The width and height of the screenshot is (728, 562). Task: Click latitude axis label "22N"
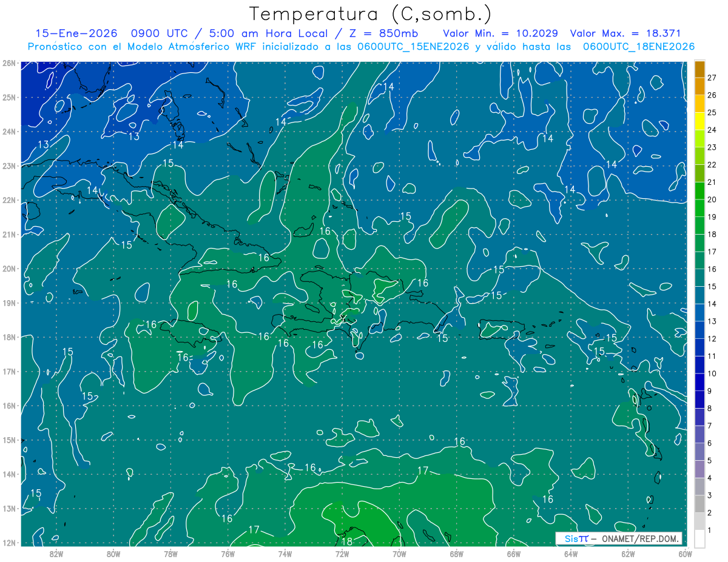point(8,200)
